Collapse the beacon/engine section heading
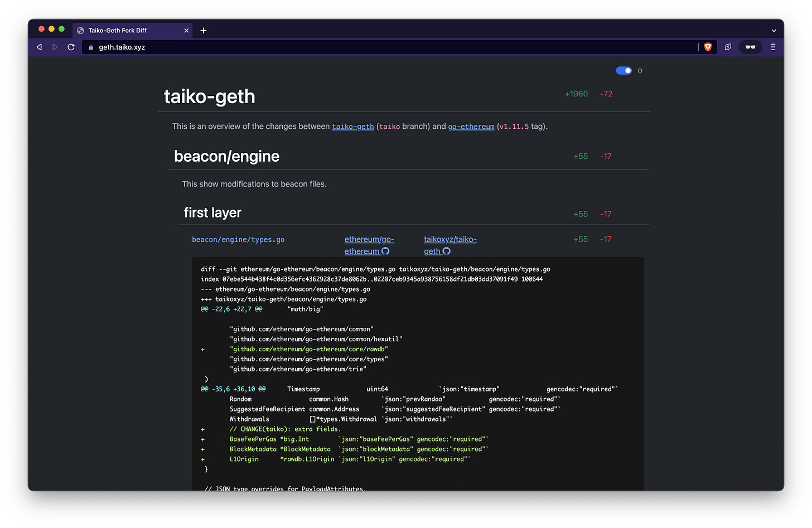812x528 pixels. tap(226, 156)
